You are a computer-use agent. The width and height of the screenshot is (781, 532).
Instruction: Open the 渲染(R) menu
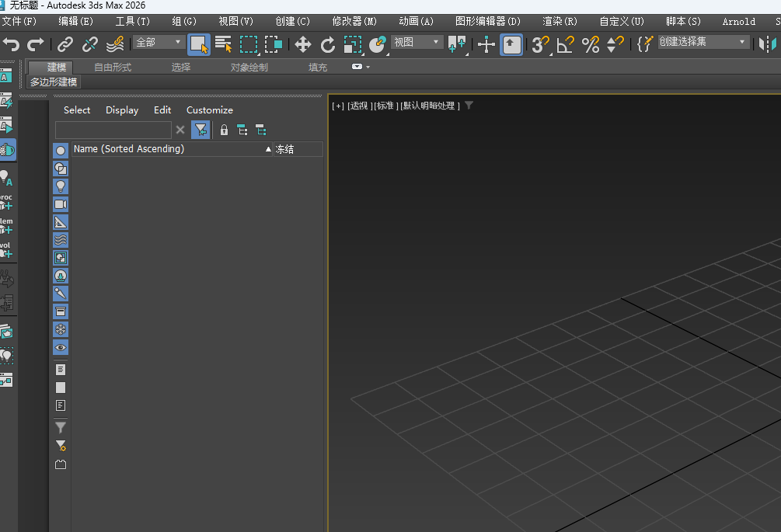(560, 21)
